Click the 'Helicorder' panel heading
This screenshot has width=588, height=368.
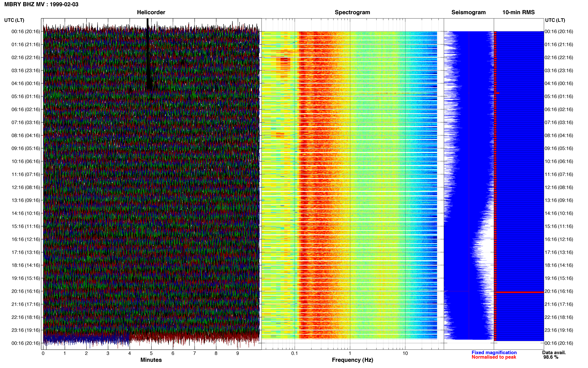tap(151, 12)
